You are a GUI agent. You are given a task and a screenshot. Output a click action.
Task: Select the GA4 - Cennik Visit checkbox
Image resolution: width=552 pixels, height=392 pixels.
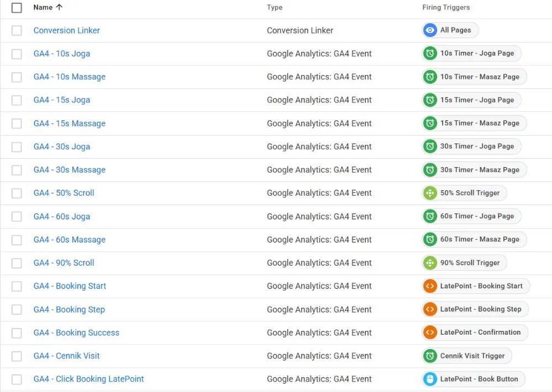(x=17, y=356)
